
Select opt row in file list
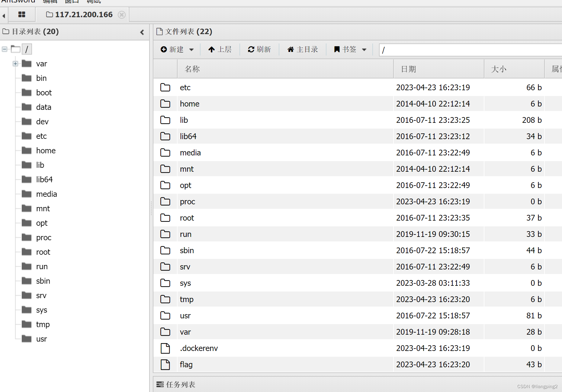click(x=358, y=185)
